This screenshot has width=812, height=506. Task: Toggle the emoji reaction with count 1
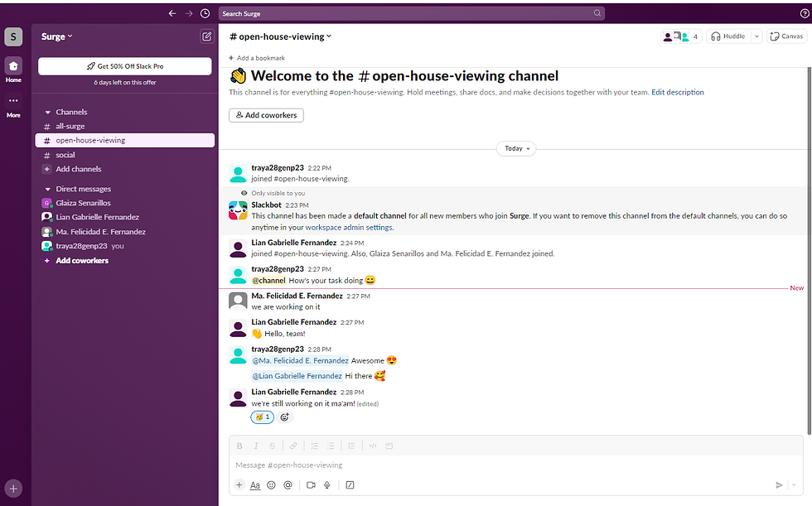(263, 417)
